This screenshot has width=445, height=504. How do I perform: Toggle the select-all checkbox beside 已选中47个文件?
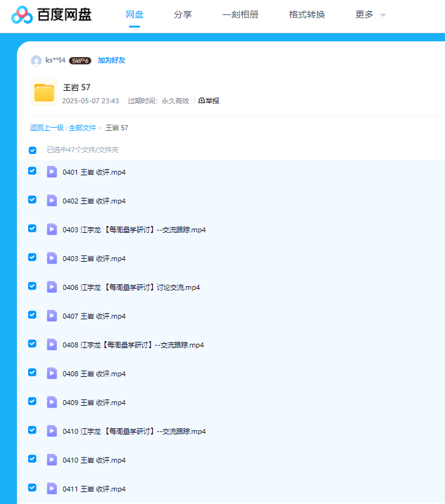click(x=33, y=150)
